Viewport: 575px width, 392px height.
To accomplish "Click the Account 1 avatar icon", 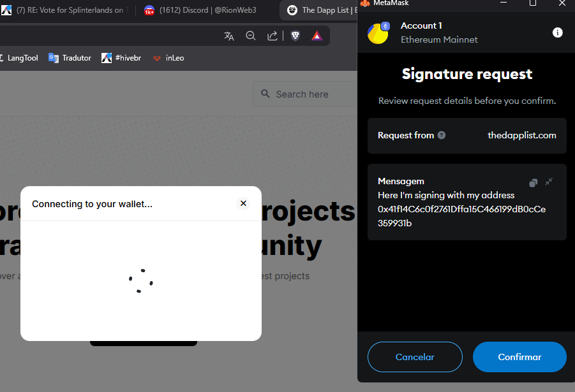I will pyautogui.click(x=378, y=33).
